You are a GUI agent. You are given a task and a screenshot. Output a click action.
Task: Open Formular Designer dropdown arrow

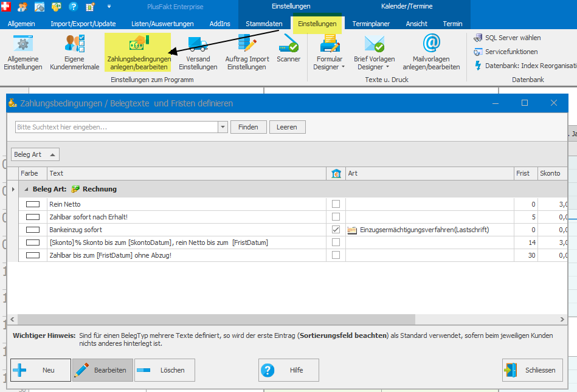click(x=344, y=67)
